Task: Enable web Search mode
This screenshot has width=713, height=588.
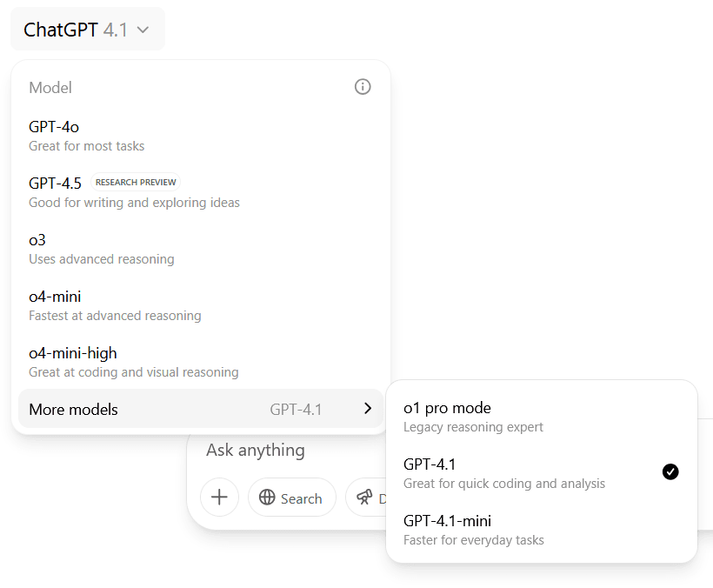Action: tap(292, 498)
